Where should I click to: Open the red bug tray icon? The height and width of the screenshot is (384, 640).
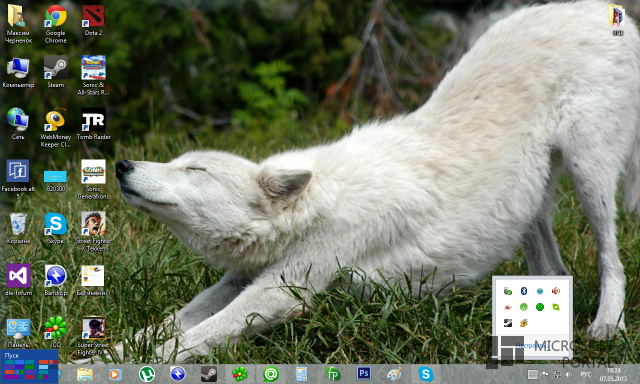[x=508, y=307]
